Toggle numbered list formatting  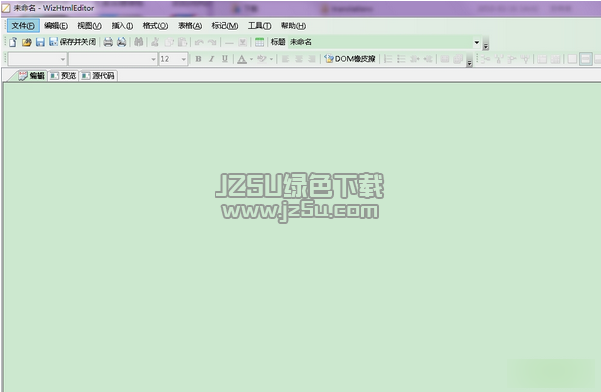tap(388, 59)
